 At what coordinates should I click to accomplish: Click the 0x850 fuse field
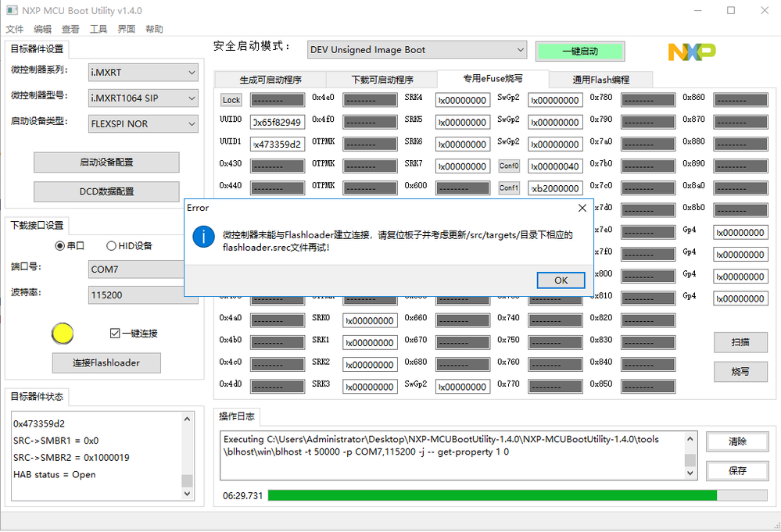(648, 387)
